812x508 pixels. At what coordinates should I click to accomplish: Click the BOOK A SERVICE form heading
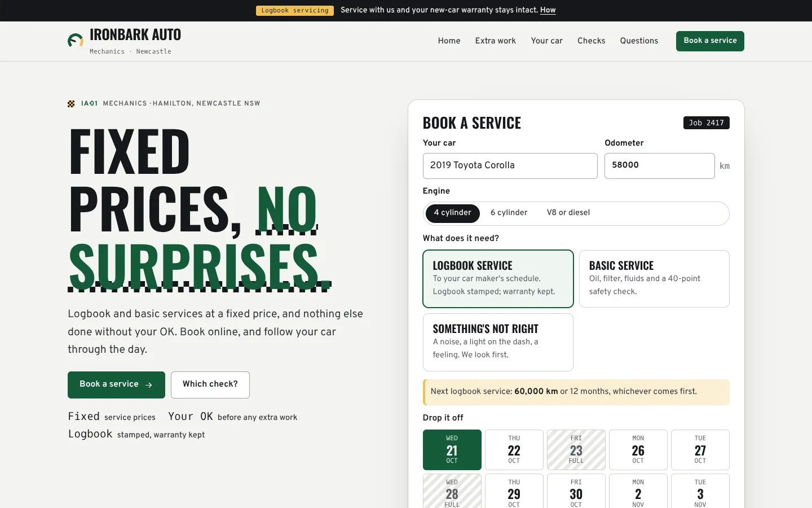472,123
